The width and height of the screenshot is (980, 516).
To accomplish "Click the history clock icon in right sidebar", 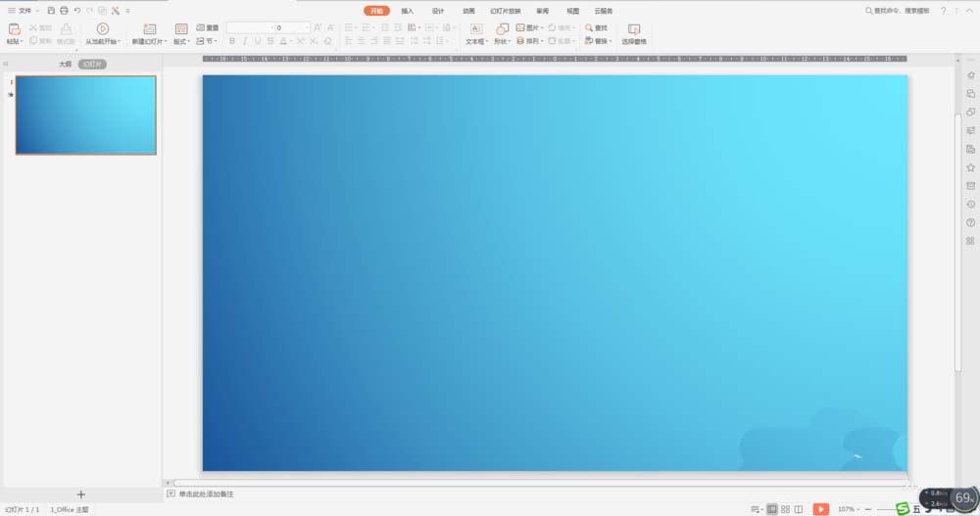I will [970, 205].
